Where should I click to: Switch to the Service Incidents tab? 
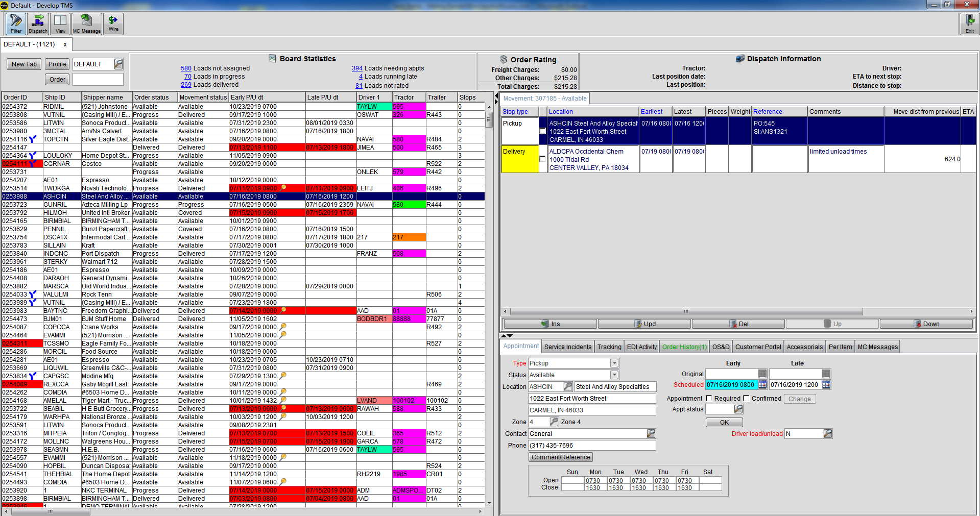(567, 347)
